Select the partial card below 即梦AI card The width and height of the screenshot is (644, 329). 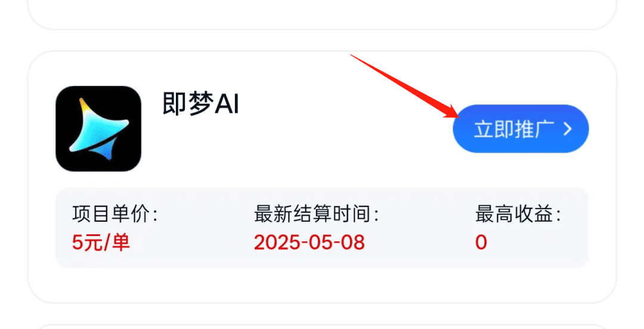click(x=322, y=327)
